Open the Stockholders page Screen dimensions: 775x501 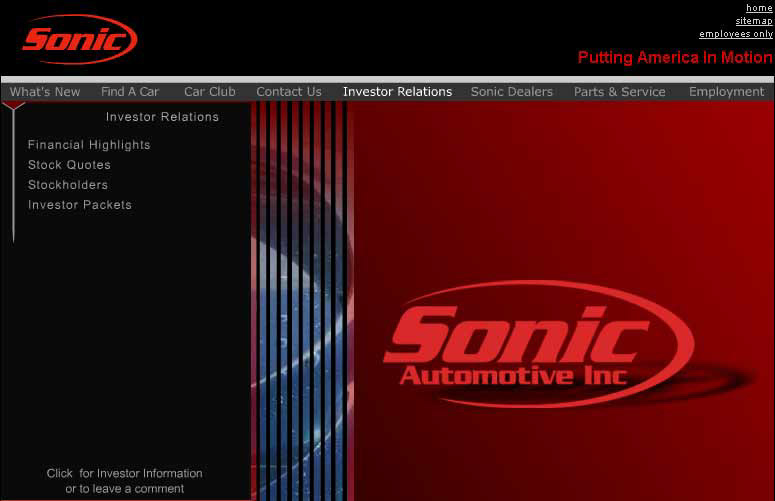click(68, 185)
